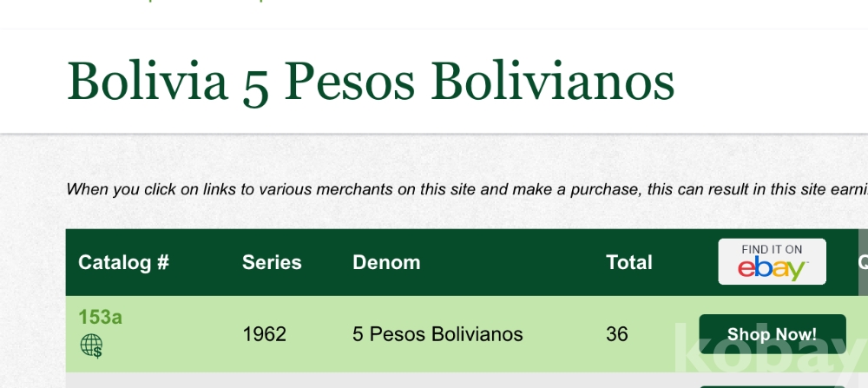Click the 5 Pesos Bolivianos denomination cell
Viewport: 868px width, 388px height.
(437, 334)
